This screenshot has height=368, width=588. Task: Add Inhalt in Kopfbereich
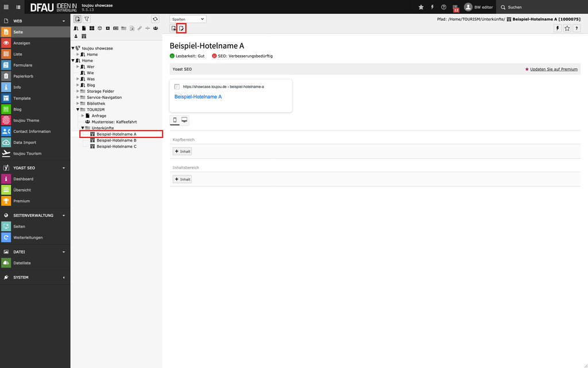[x=182, y=151]
